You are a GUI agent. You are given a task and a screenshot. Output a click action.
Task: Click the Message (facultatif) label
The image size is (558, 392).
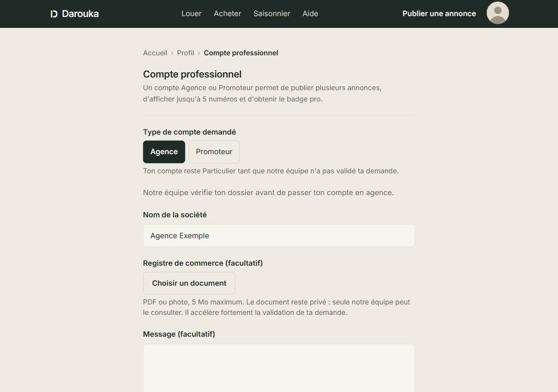pyautogui.click(x=179, y=334)
